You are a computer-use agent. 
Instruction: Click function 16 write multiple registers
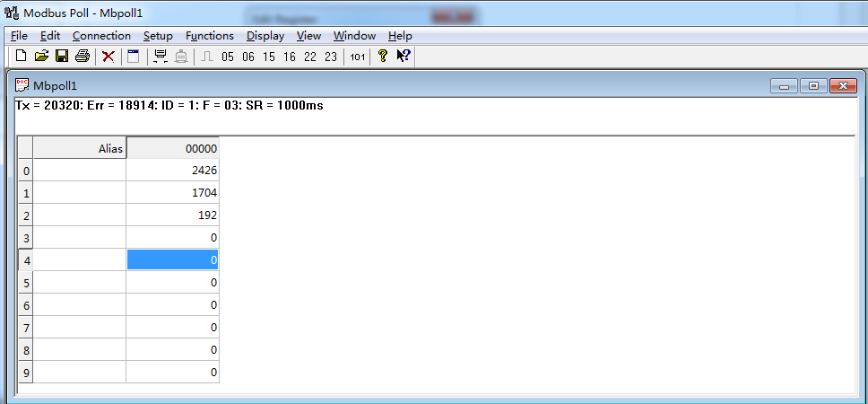click(x=289, y=57)
